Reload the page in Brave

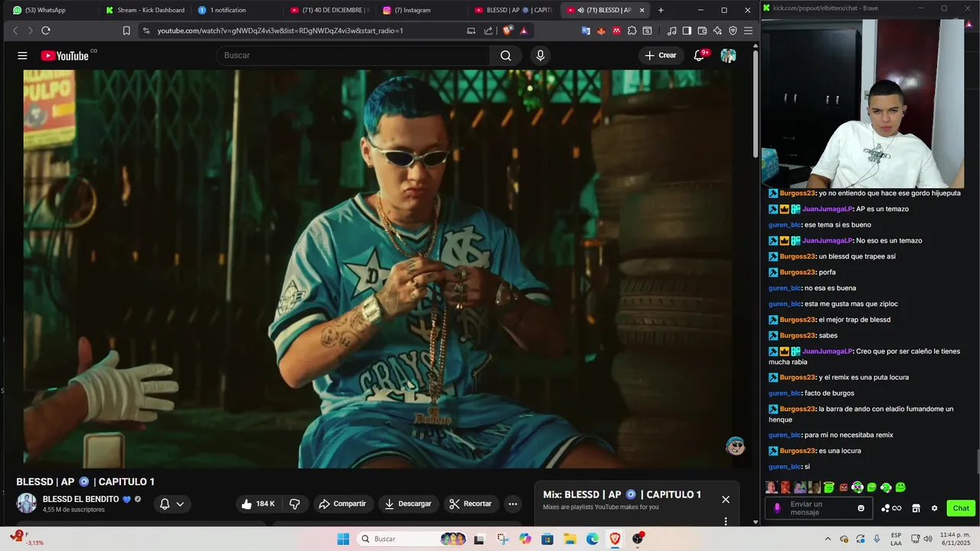(x=46, y=31)
